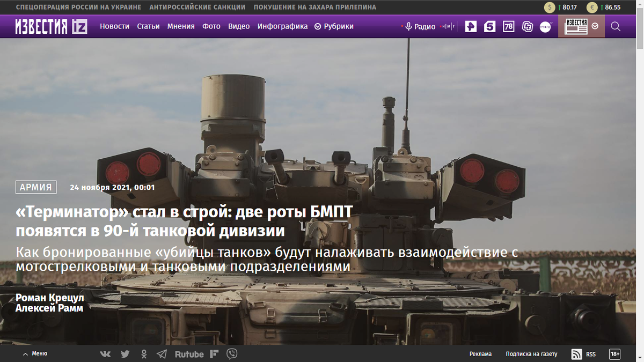The width and height of the screenshot is (644, 362).
Task: Switch to the Новости section
Action: coord(114,26)
